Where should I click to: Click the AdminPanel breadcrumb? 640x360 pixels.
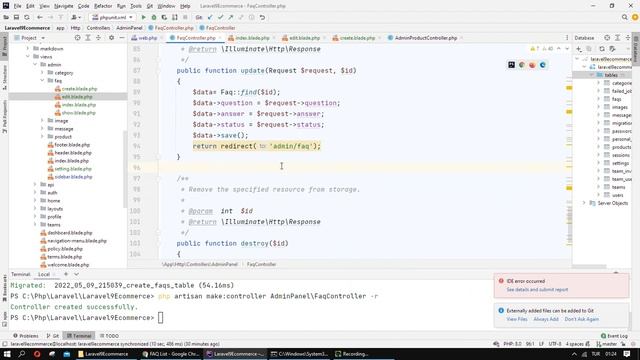pyautogui.click(x=129, y=28)
